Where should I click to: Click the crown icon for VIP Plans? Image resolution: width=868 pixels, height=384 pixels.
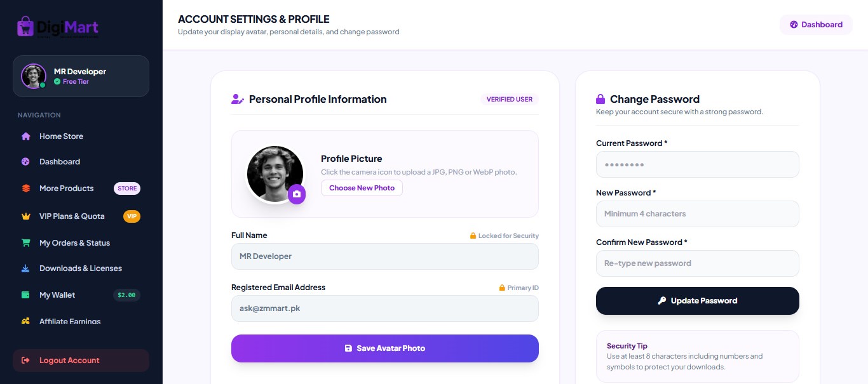coord(26,216)
